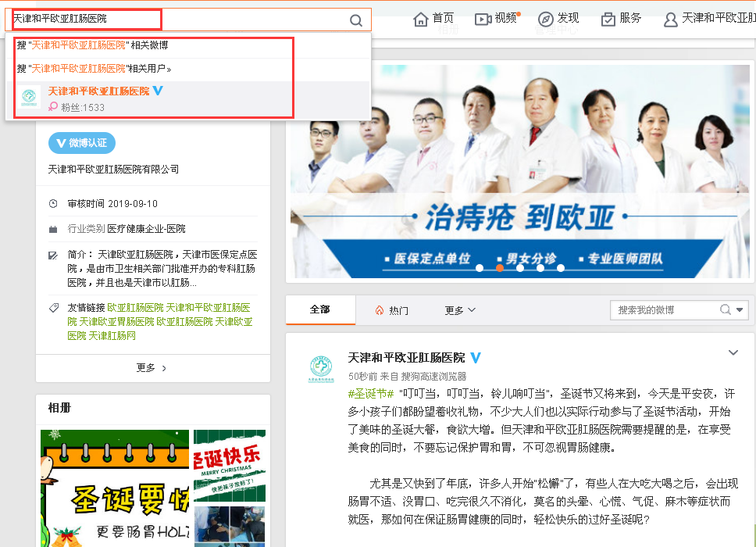This screenshot has width=756, height=547.
Task: Click the briefcase icon beside 行业类别
Action: [53, 229]
